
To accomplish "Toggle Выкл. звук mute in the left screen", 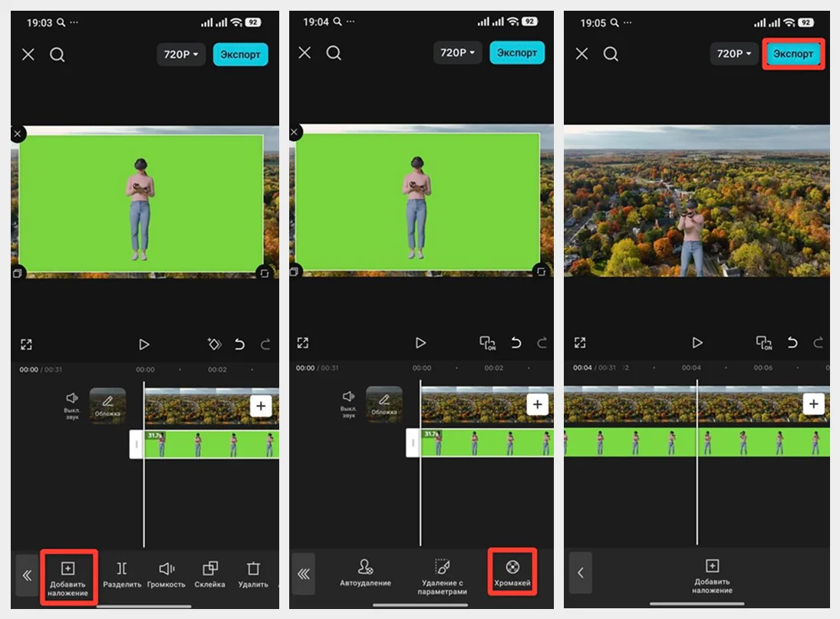I will click(x=72, y=403).
